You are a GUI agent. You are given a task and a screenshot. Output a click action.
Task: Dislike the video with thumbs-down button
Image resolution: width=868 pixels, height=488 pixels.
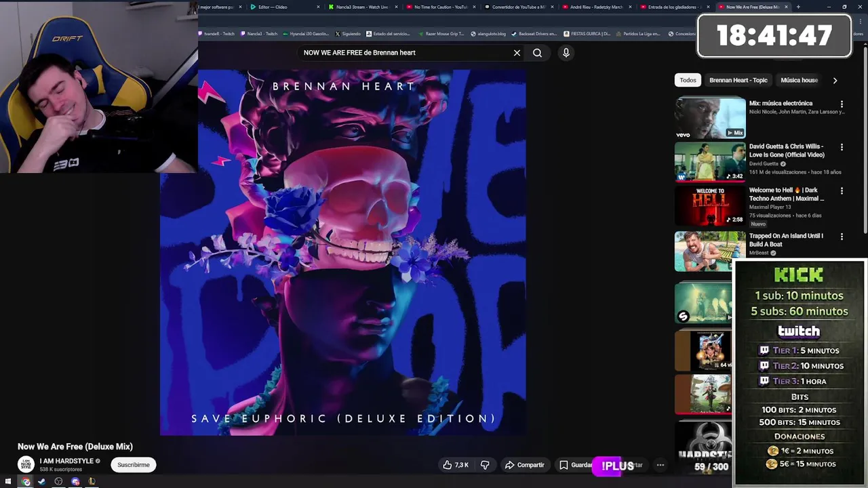click(x=485, y=465)
